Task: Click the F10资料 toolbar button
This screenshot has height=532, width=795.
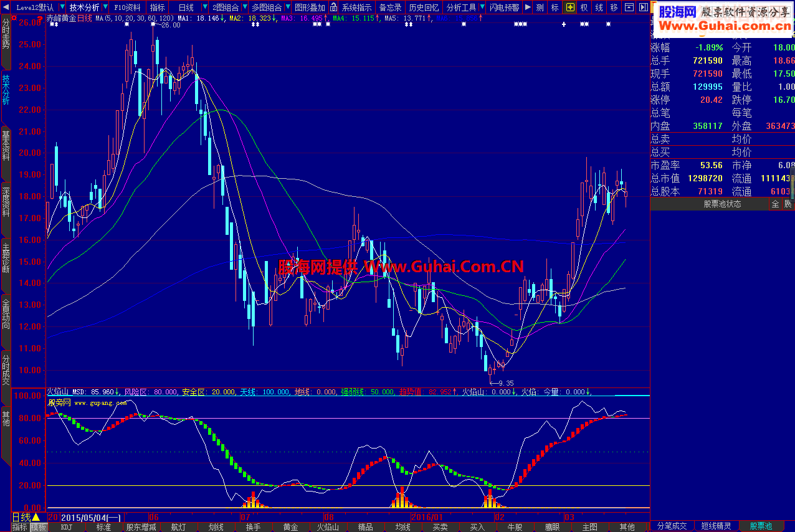Action: 128,7
